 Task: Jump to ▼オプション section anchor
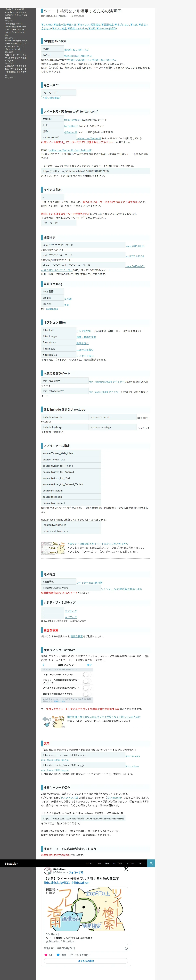pyautogui.click(x=122, y=25)
